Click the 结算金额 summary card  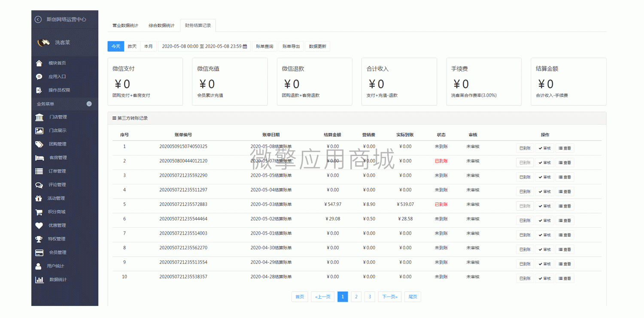point(568,82)
